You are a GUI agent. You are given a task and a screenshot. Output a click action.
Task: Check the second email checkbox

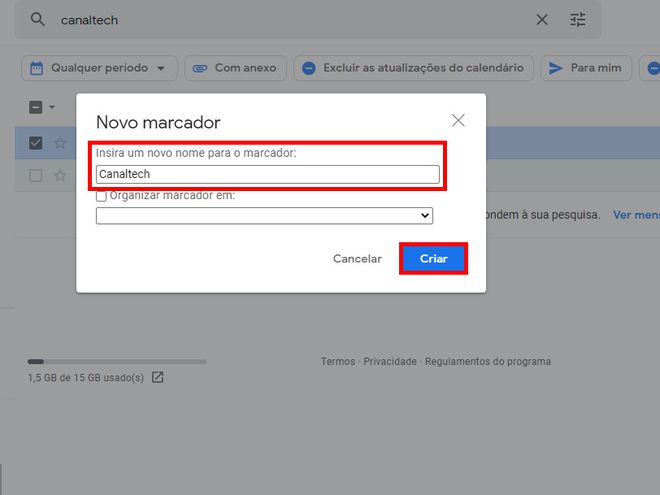coord(36,175)
